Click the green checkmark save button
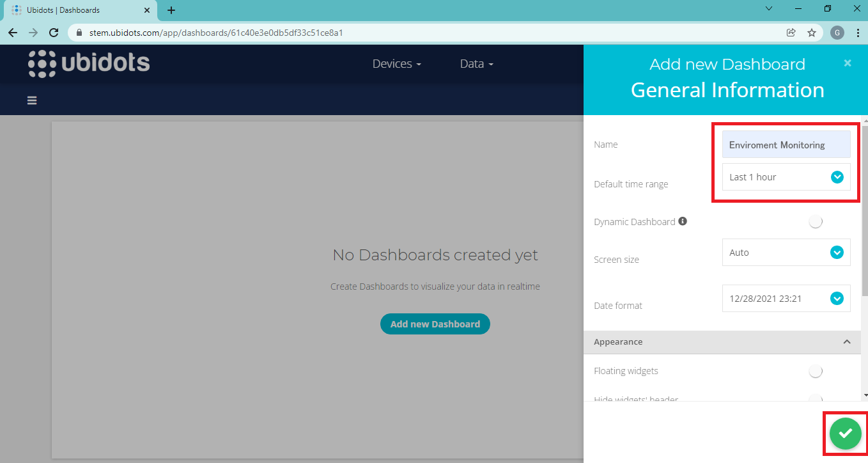Screen dimensions: 868x463 845,434
